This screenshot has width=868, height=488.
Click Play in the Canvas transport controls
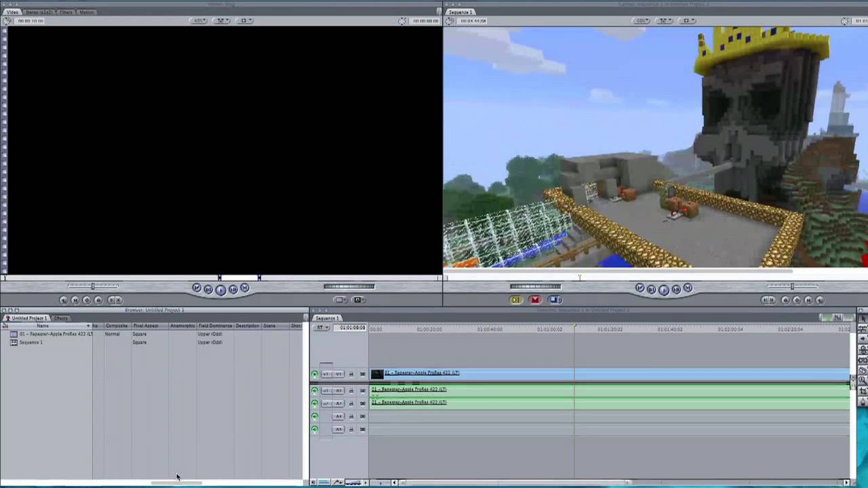point(664,289)
